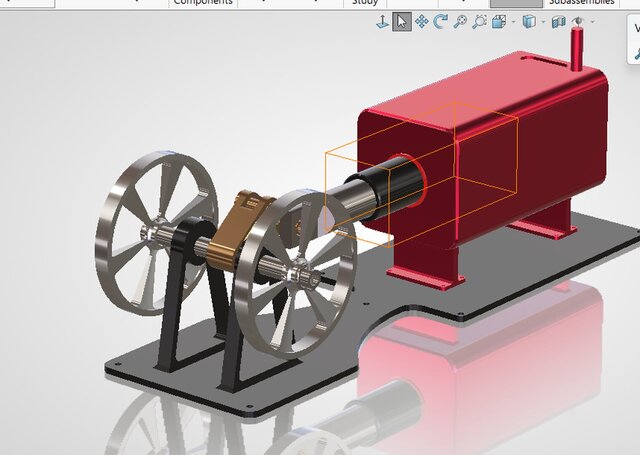Click the Study toolbar label
This screenshot has height=455, width=640.
point(364,2)
